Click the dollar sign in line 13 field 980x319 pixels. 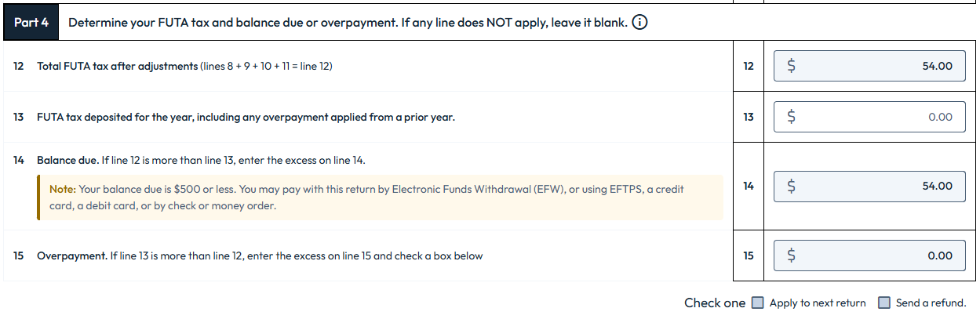(791, 117)
